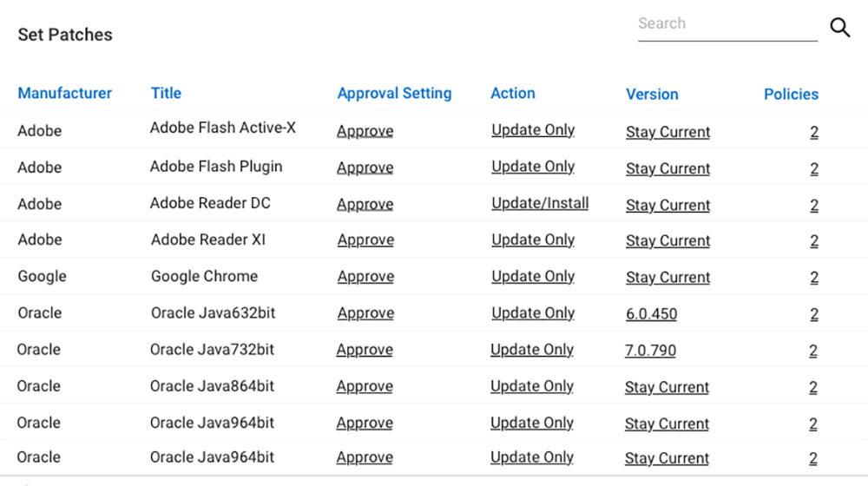Click Stay Current for Google Chrome
The height and width of the screenshot is (486, 868).
[667, 278]
